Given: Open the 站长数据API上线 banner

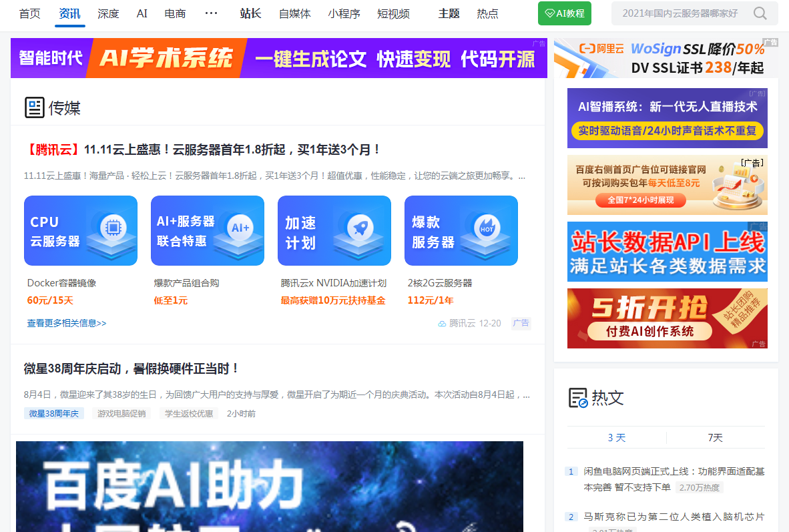Looking at the screenshot, I should pos(668,252).
